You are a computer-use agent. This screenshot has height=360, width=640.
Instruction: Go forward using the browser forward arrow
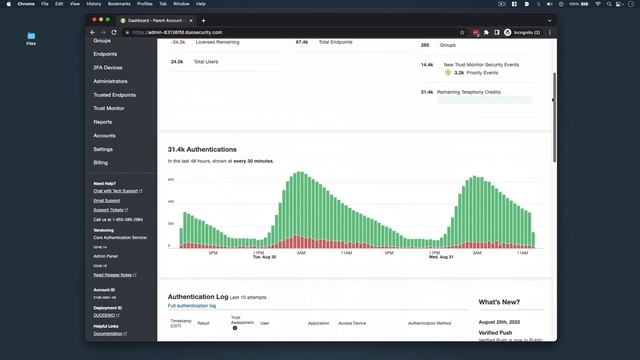coord(103,32)
